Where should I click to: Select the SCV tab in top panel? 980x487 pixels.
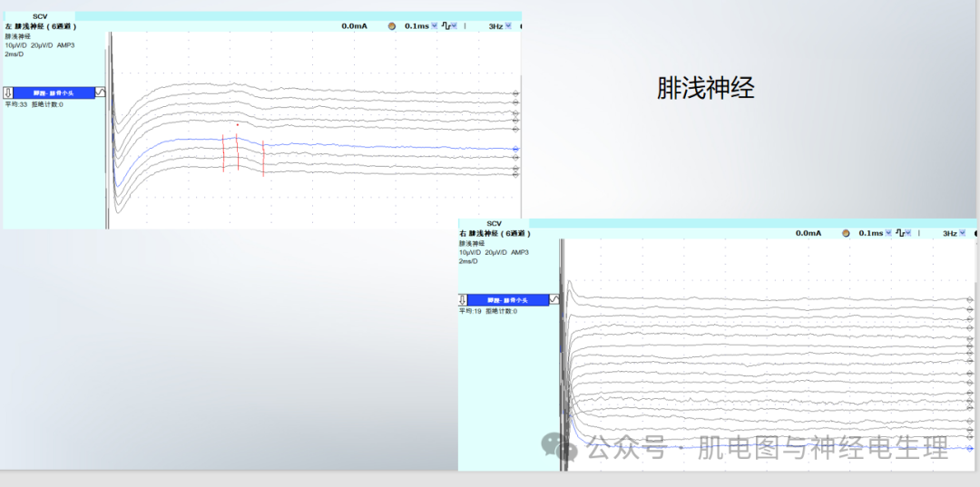[40, 16]
